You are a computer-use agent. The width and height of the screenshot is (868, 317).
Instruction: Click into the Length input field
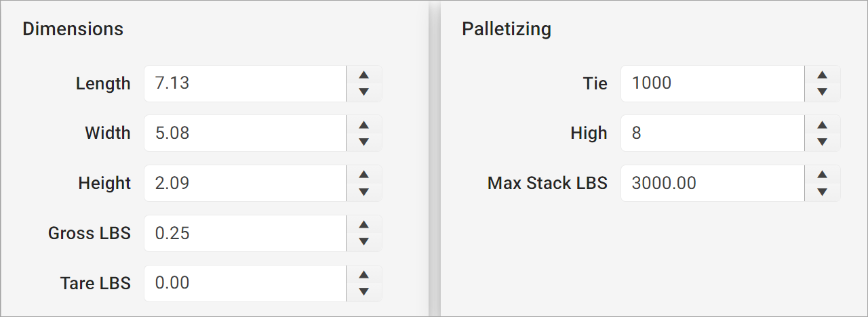point(245,83)
